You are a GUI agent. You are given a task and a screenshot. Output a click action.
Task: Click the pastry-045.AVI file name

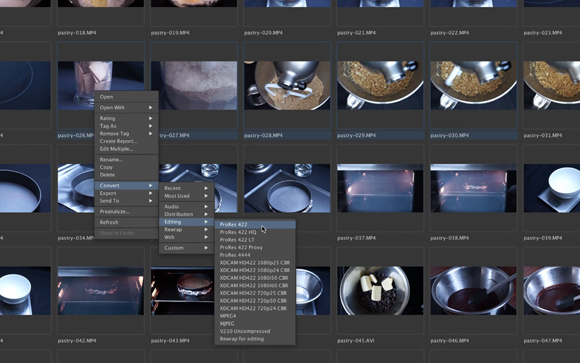click(355, 340)
